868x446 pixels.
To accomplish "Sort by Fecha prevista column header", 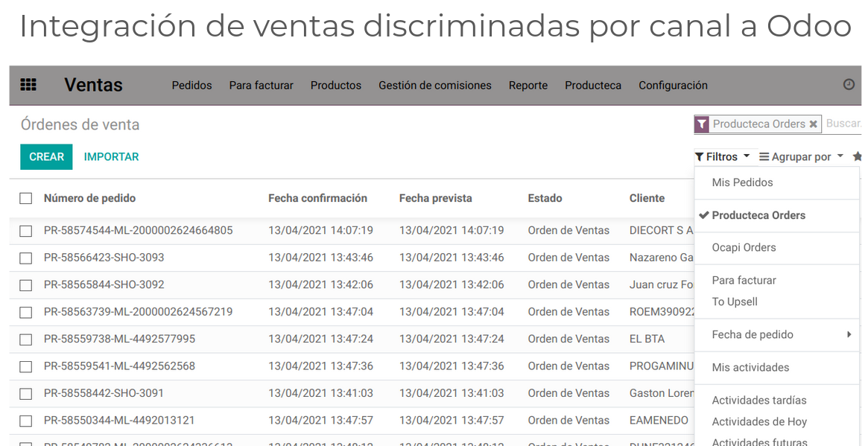I will [436, 198].
